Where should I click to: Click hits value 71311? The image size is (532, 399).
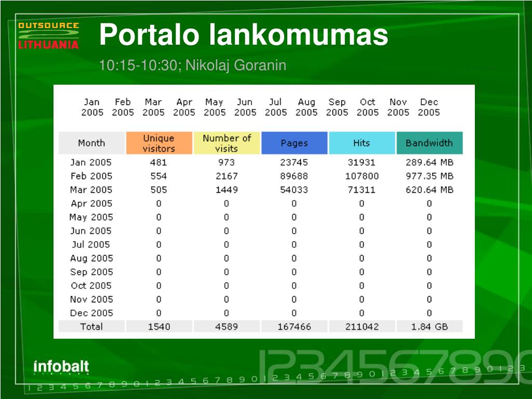[x=362, y=190]
